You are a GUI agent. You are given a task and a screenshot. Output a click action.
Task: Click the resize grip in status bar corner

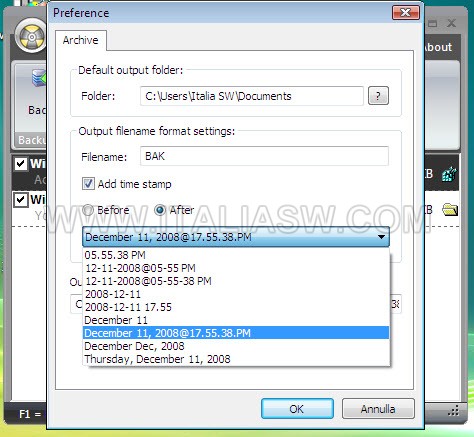pos(454,410)
